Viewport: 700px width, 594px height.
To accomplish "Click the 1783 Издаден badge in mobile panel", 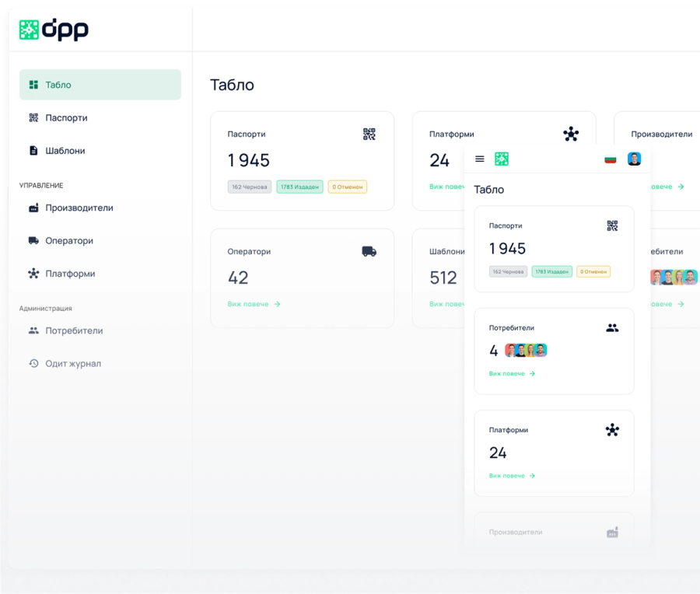I will (552, 272).
